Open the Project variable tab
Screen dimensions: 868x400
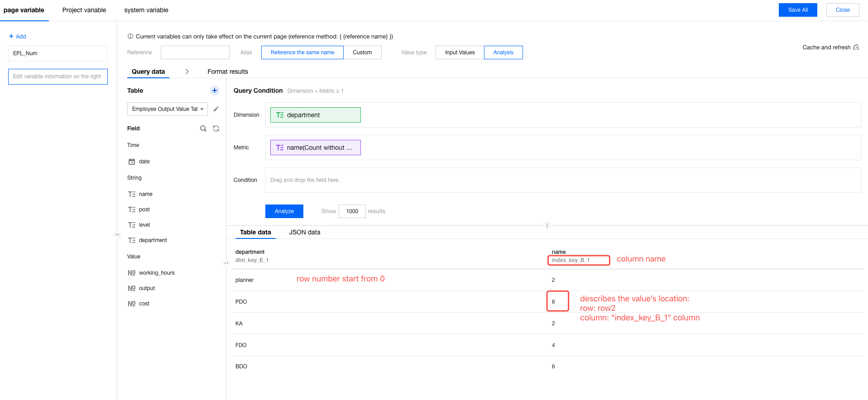click(84, 10)
